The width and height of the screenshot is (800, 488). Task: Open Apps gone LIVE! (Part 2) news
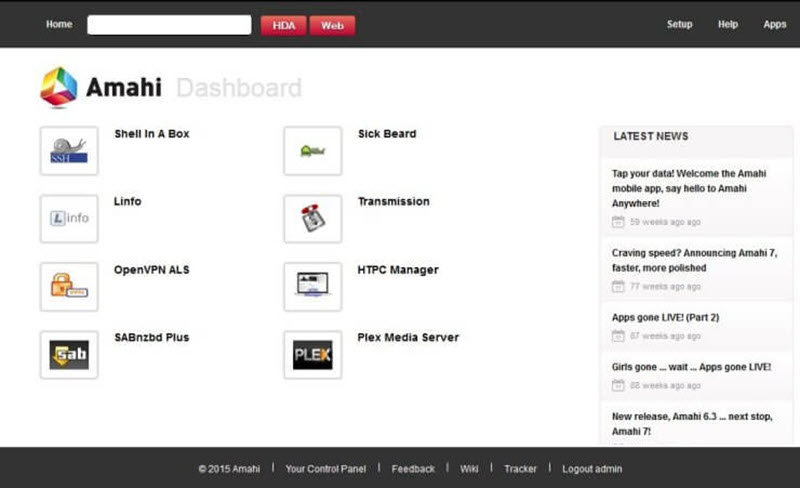(665, 318)
